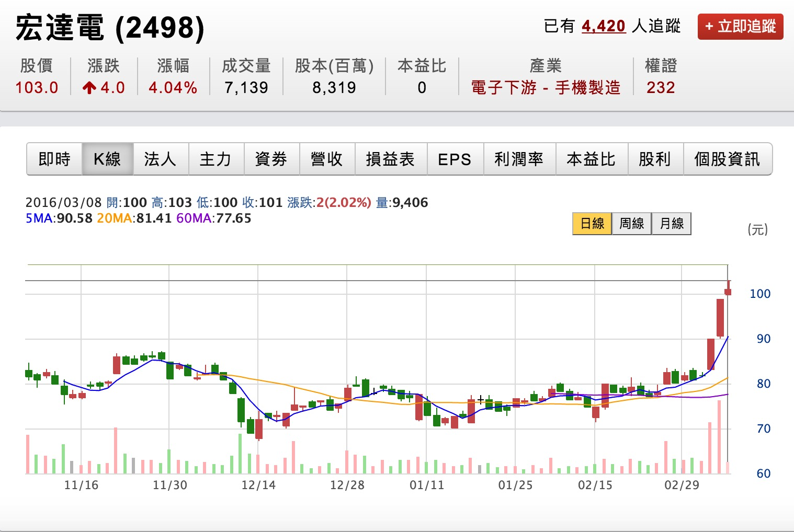Image resolution: width=794 pixels, height=532 pixels.
Task: Open the 資券 tab
Action: (271, 159)
